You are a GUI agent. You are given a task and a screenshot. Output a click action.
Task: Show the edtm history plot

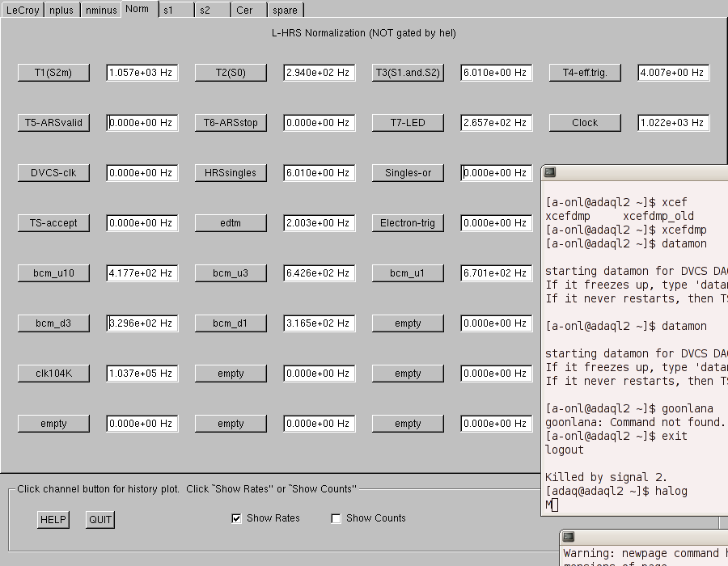231,223
